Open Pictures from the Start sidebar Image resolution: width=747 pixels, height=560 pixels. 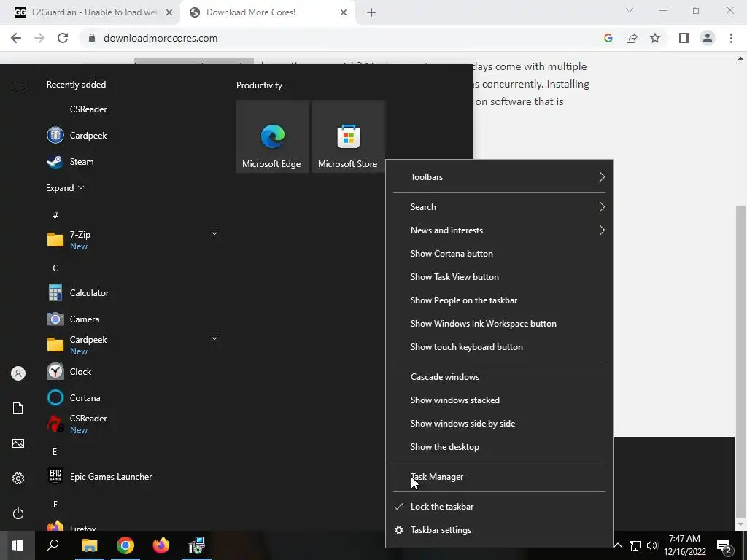coord(18,443)
